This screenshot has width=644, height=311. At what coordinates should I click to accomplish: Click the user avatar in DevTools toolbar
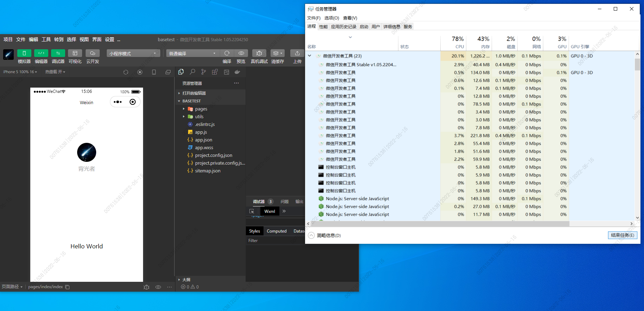point(8,55)
